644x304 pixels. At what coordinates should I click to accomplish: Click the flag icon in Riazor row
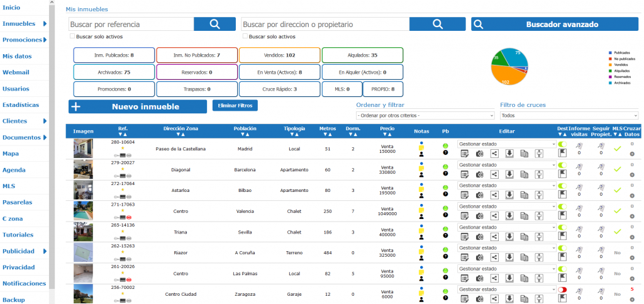point(562,257)
